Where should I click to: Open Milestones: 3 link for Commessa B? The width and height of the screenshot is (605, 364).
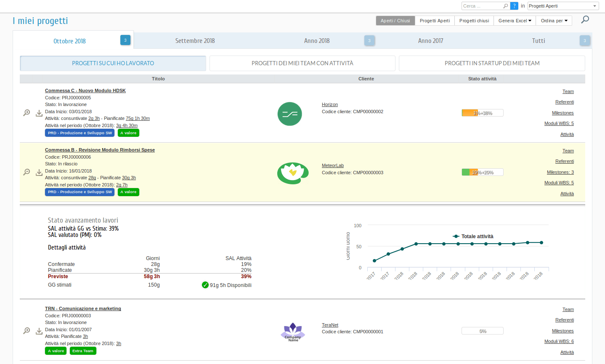tap(560, 172)
